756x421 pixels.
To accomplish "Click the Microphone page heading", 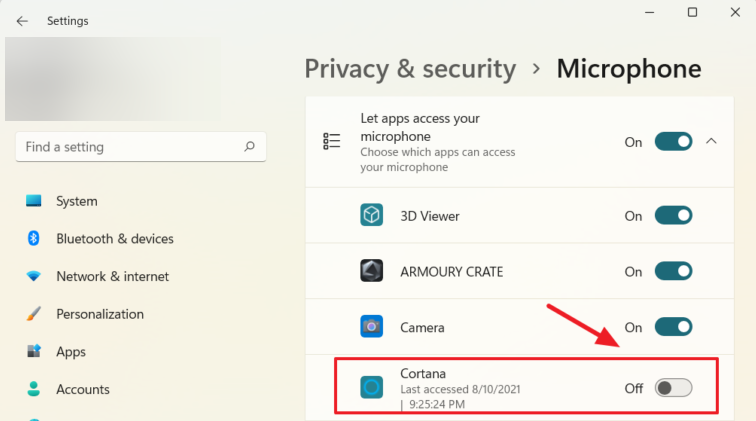I will [629, 69].
